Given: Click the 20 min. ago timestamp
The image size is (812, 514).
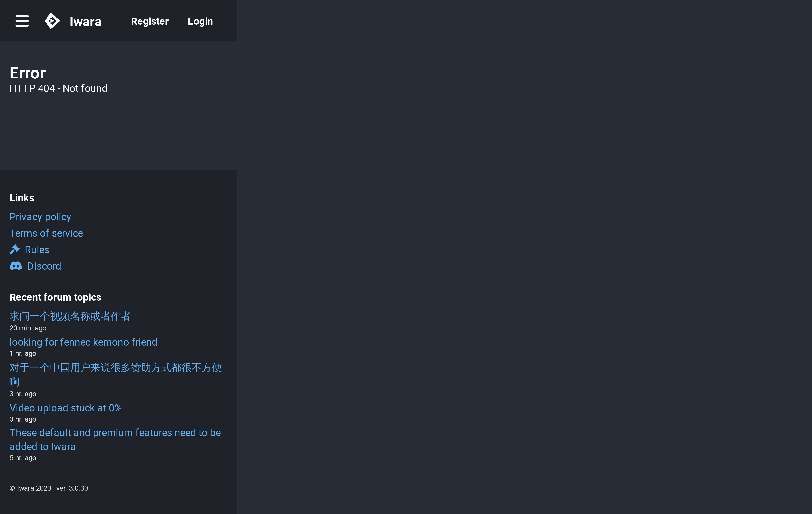Looking at the screenshot, I should coord(28,328).
